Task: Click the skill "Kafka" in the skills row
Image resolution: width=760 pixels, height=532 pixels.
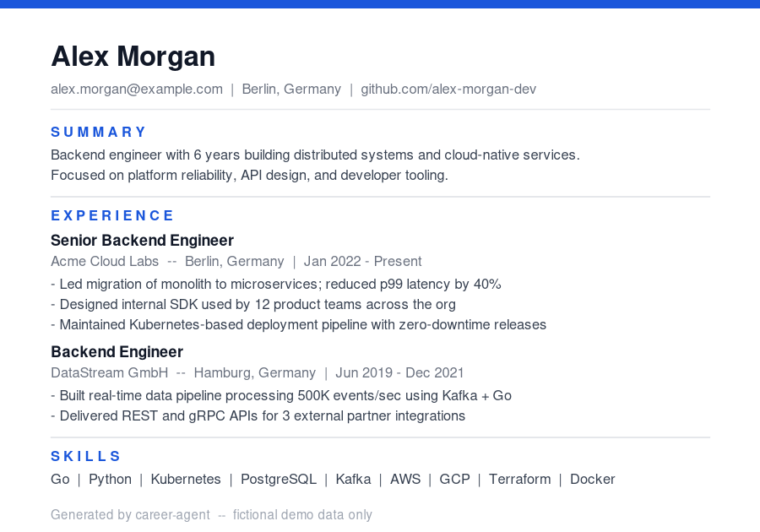Action: click(x=353, y=479)
